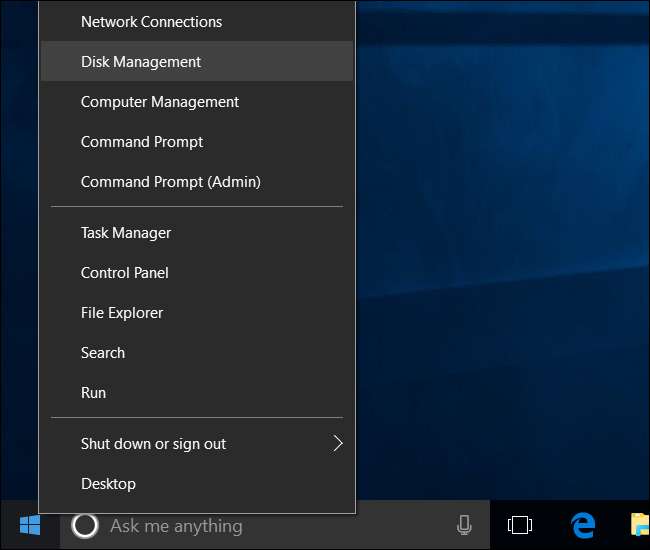Select Desktop at the menu bottom

[x=108, y=483]
